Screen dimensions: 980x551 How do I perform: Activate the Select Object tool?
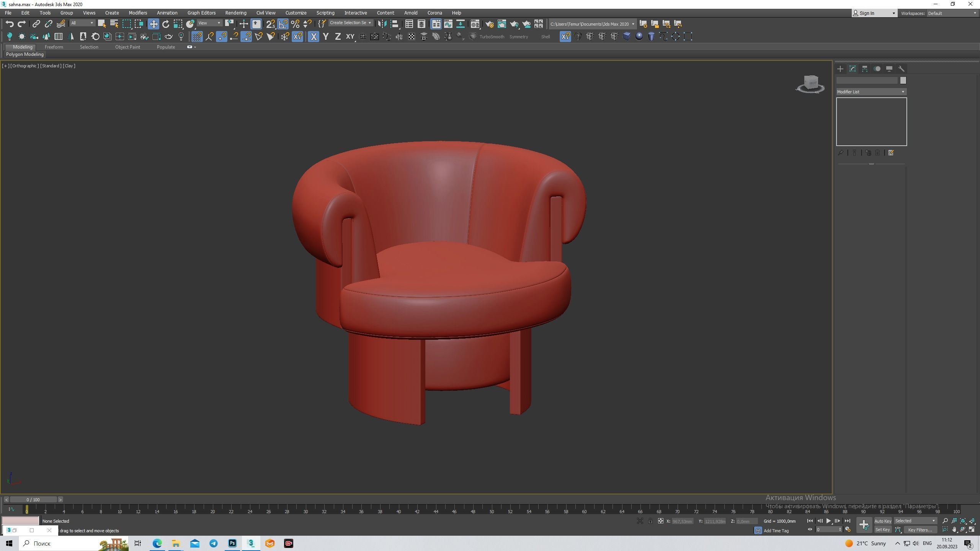tap(102, 24)
